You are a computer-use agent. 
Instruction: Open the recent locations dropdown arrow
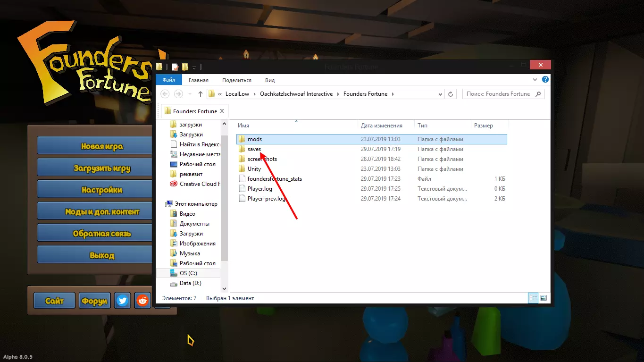click(x=190, y=94)
